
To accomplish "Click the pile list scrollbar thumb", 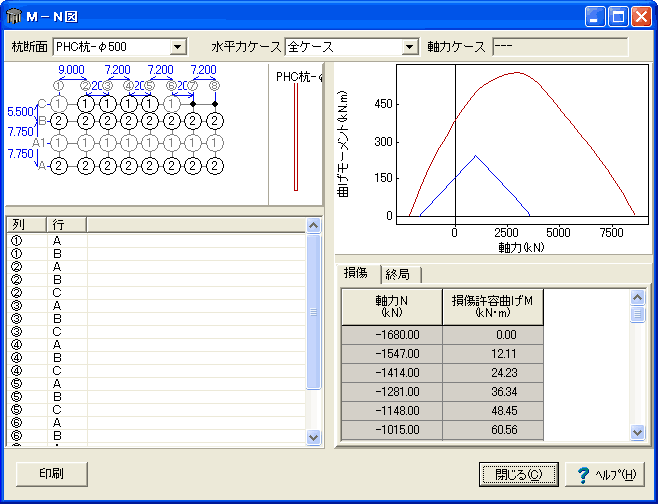I will pyautogui.click(x=313, y=312).
